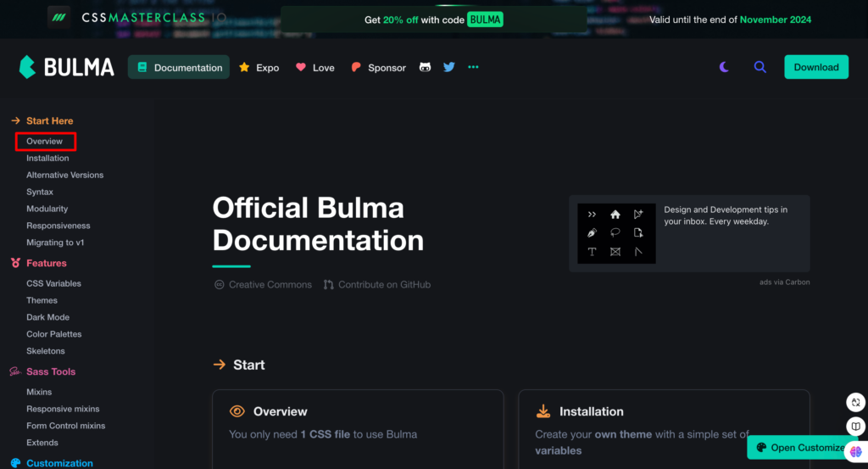Click the star icon beside Expo
Screen dimensions: 868x469
(244, 67)
